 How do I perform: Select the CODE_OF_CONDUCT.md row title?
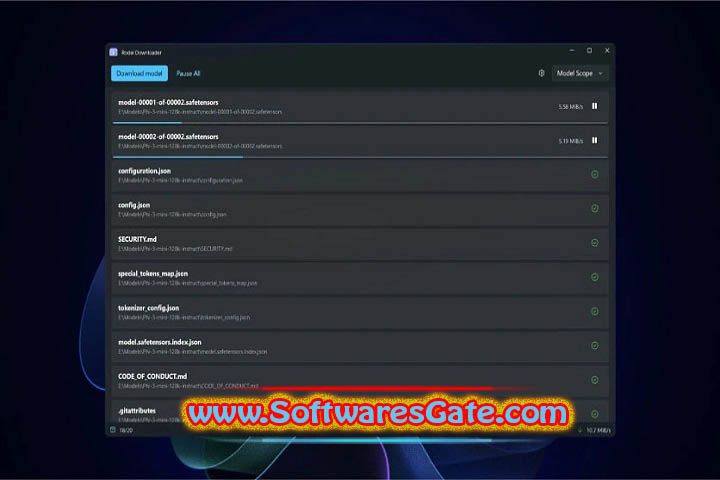coord(152,376)
